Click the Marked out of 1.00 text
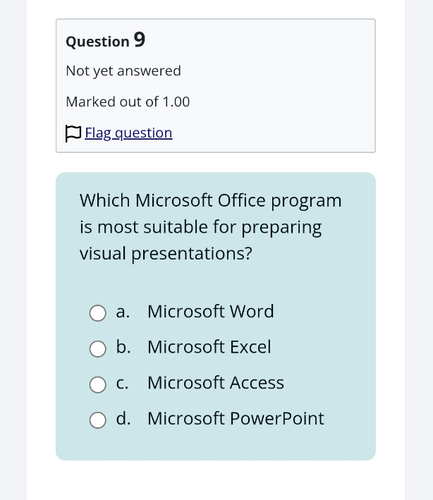433x500 pixels. [128, 102]
